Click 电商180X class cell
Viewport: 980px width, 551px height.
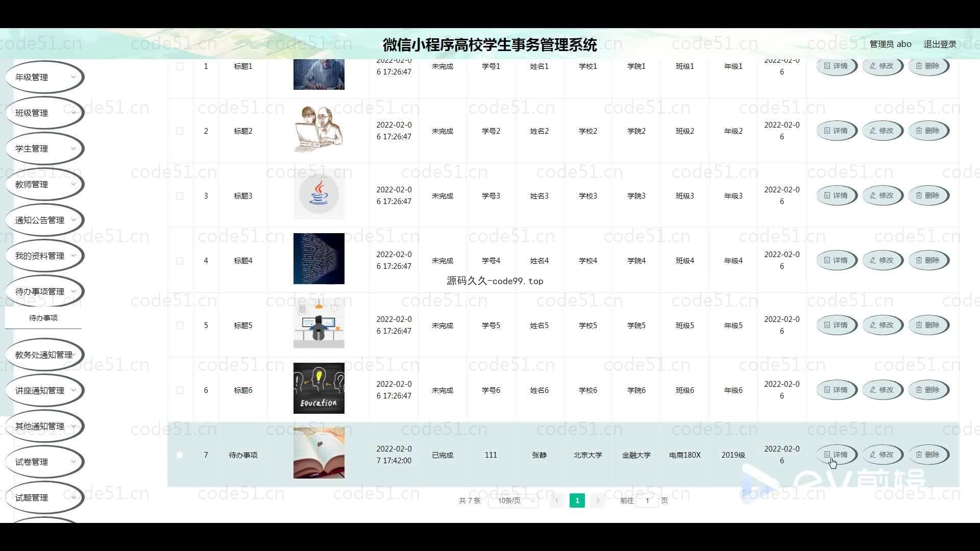pos(685,455)
